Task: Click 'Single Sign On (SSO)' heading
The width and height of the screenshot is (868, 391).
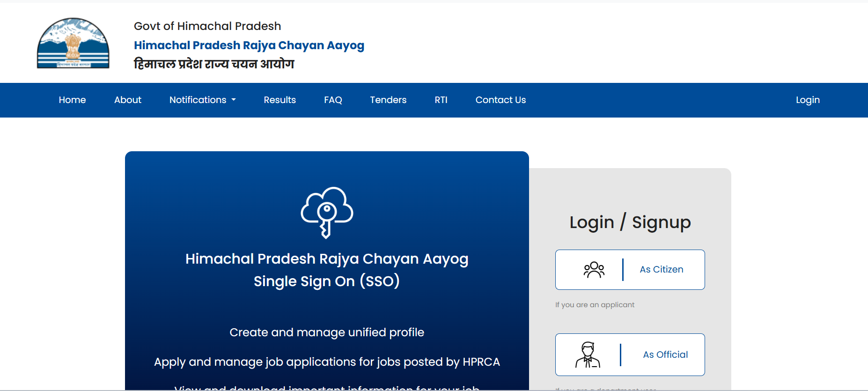Action: point(327,281)
